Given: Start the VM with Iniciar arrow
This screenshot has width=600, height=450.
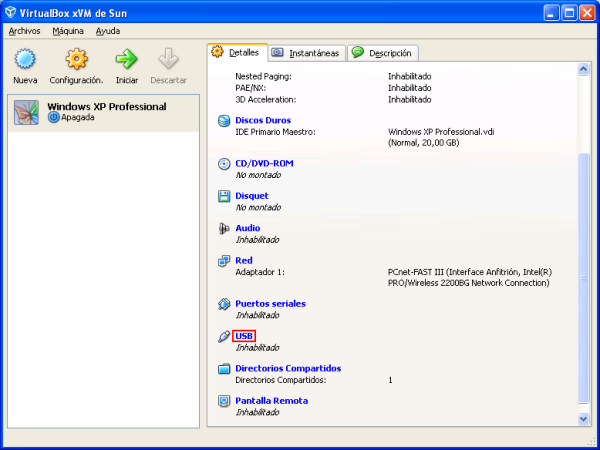Looking at the screenshot, I should click(x=127, y=61).
